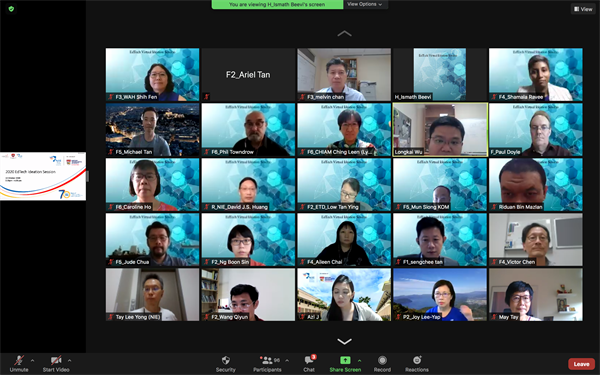This screenshot has height=375, width=600.
Task: Click muted mic icon beside F2_Ng Boon Sin name
Action: pos(207,262)
